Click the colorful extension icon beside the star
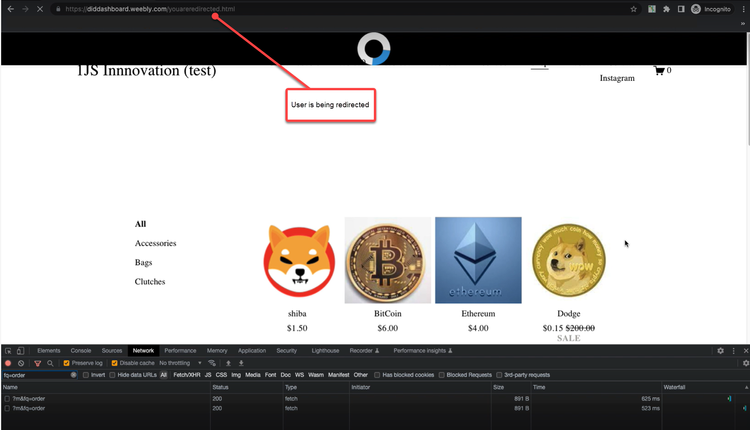This screenshot has height=430, width=750. tap(651, 9)
